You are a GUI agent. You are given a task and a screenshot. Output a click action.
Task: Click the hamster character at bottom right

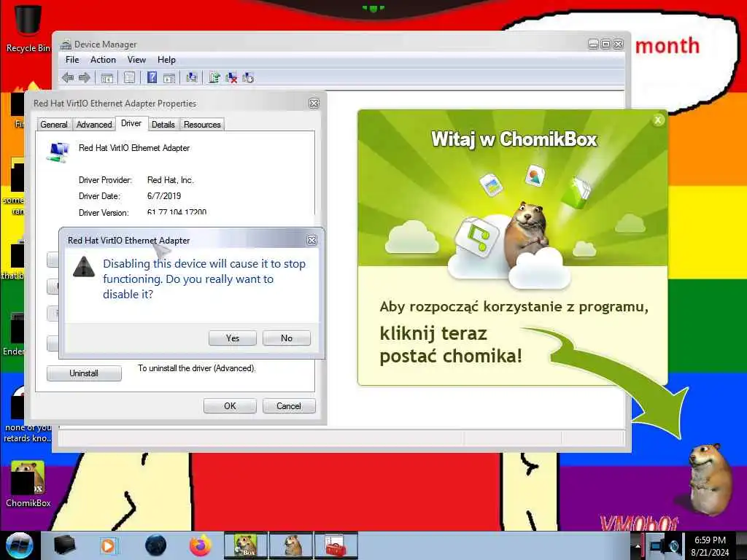point(710,480)
